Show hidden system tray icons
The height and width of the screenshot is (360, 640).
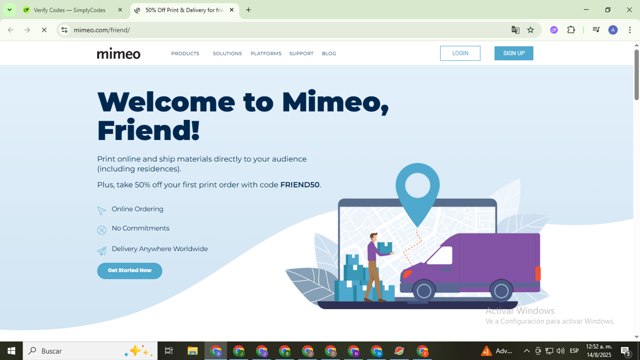coord(527,351)
